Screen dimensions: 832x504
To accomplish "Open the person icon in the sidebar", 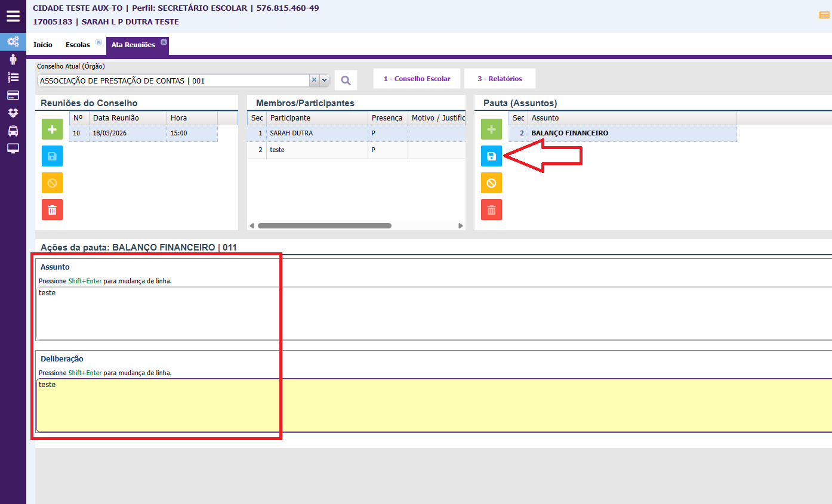I will pos(13,59).
